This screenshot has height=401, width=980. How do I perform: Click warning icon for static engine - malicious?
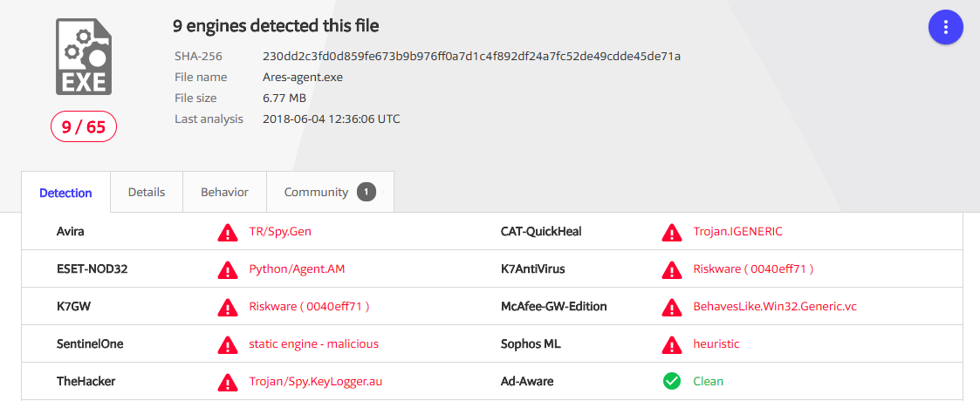click(x=228, y=344)
